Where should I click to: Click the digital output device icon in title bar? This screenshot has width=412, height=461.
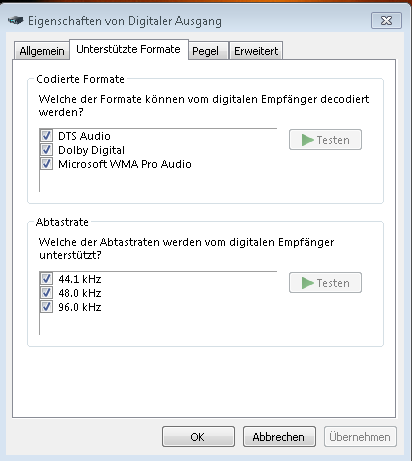tap(16, 21)
